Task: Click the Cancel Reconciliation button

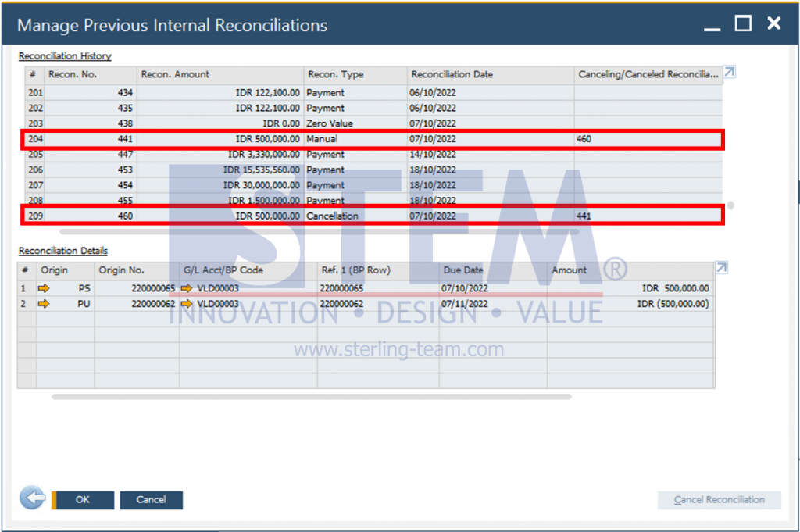Action: (719, 500)
